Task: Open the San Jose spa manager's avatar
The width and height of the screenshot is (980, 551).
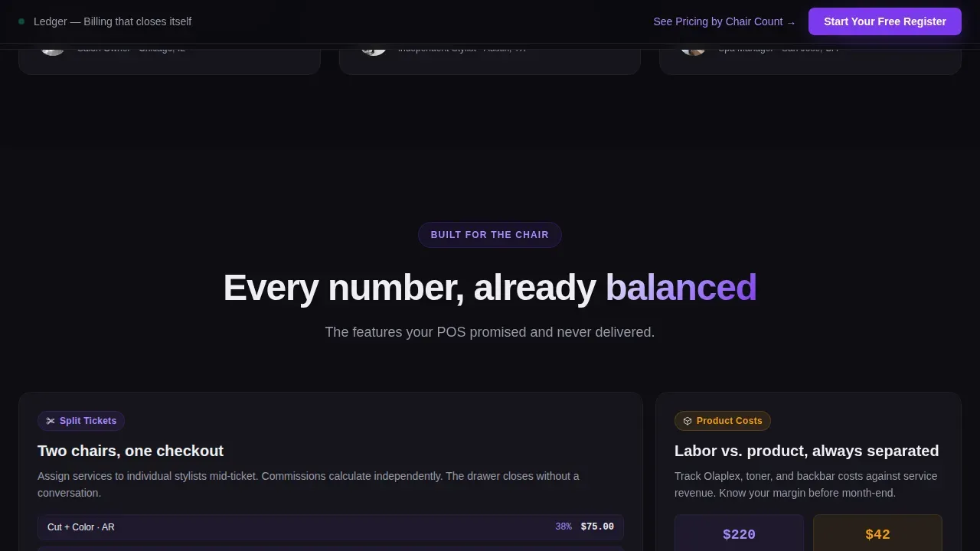Action: click(694, 50)
